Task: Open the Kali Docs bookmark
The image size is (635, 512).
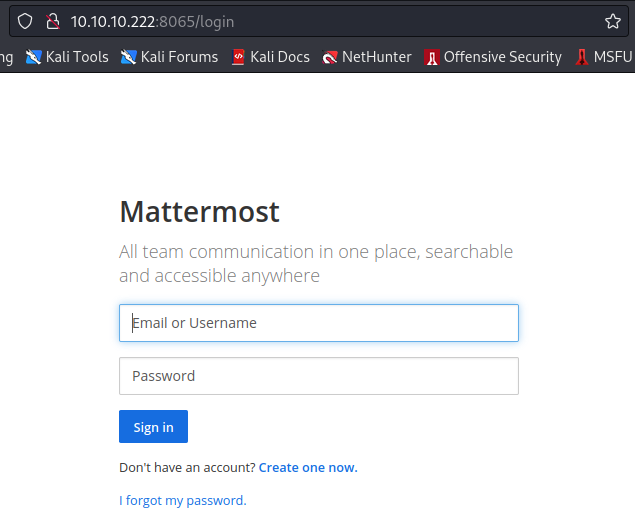Action: [271, 57]
